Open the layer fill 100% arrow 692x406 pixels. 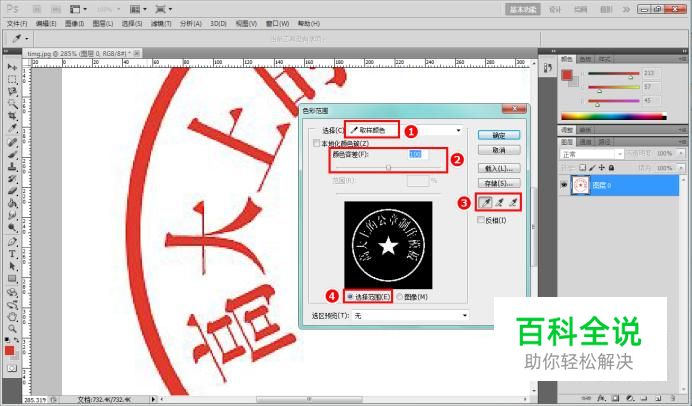click(681, 168)
